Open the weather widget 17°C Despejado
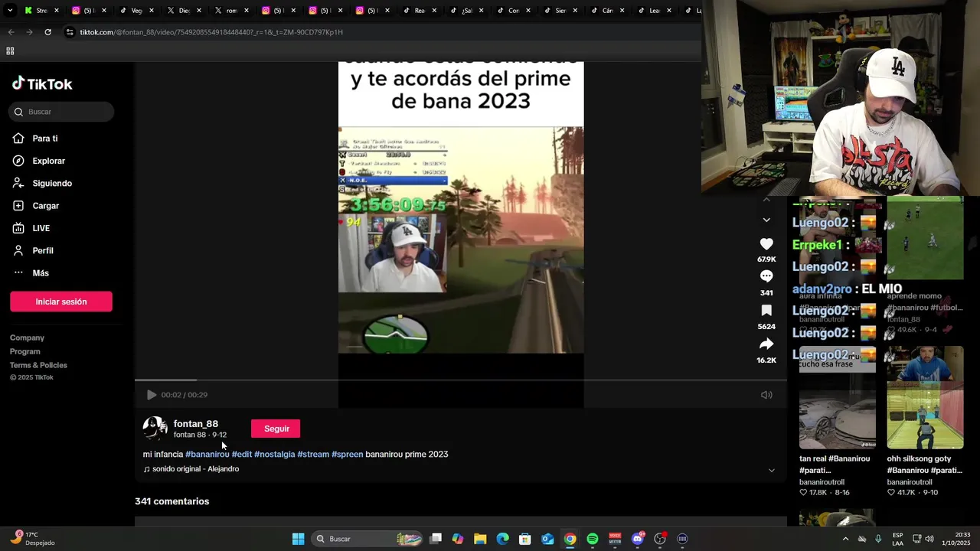 pos(34,539)
